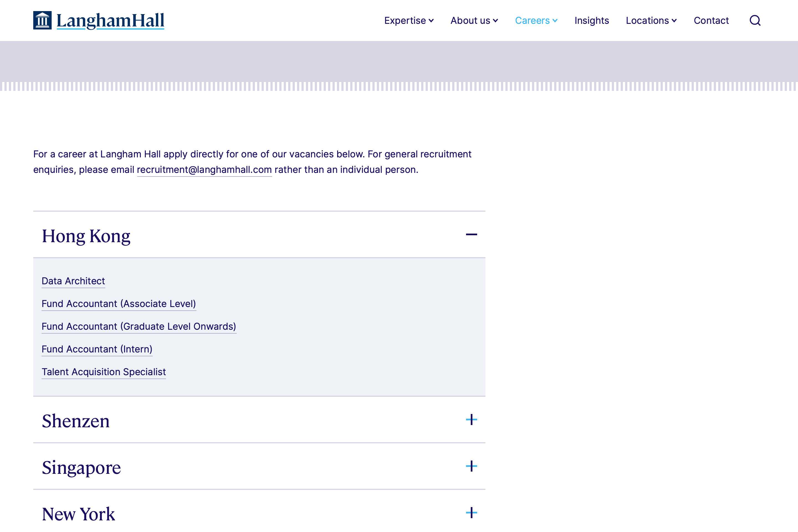Expand Singapore section with plus icon
The image size is (798, 532).
coord(471,466)
